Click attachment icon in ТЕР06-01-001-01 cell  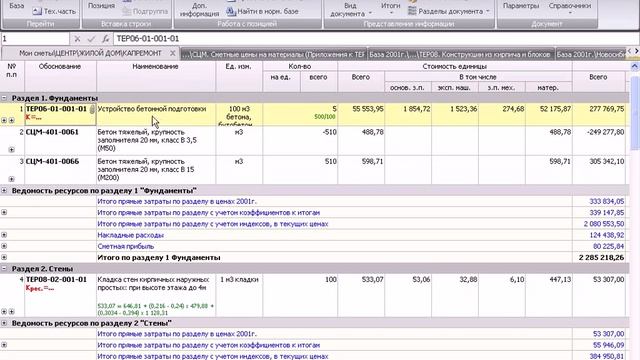(92, 109)
